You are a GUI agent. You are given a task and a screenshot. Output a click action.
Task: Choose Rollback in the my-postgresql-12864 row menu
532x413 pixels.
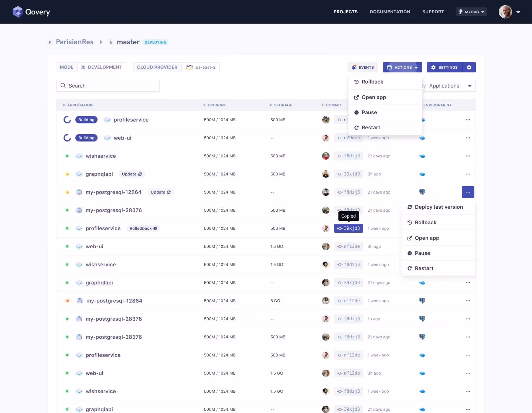click(x=439, y=222)
